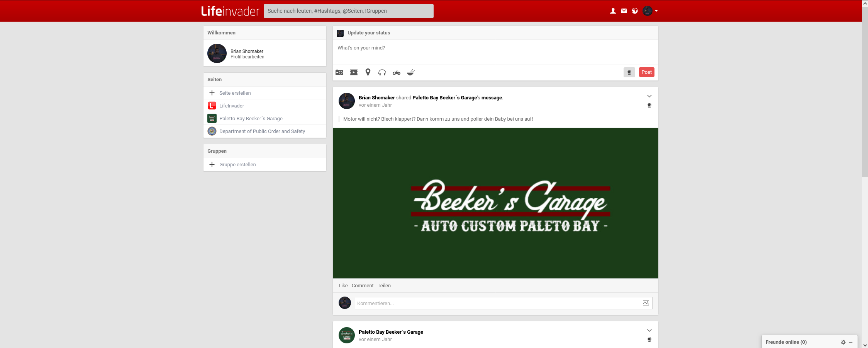This screenshot has width=868, height=348.
Task: Open the account dropdown arrow in header
Action: [656, 11]
